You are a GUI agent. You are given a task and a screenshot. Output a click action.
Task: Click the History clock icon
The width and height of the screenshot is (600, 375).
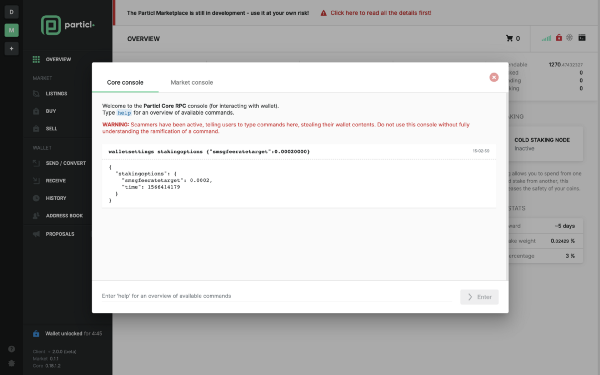(x=36, y=198)
